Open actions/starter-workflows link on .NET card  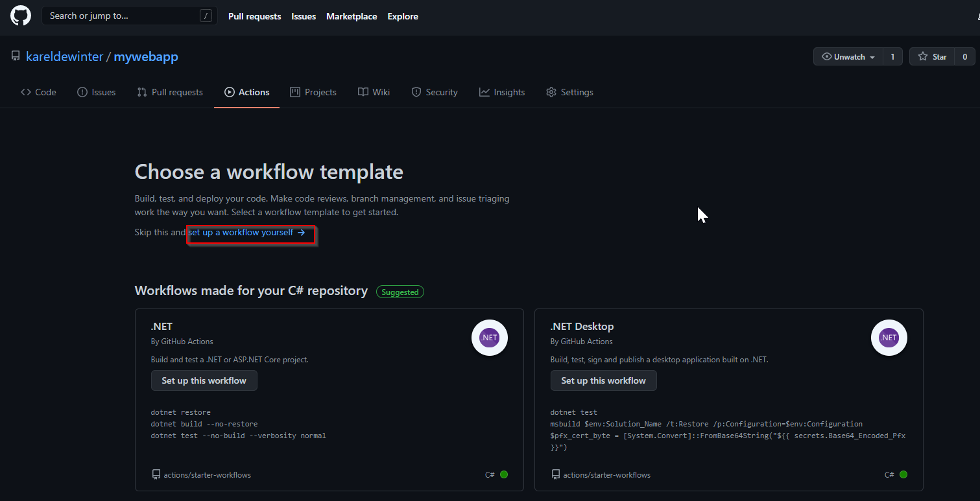point(207,475)
